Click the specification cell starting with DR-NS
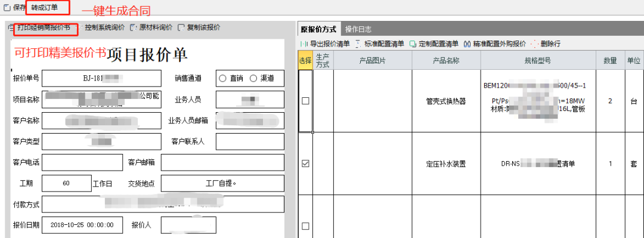 [538, 163]
